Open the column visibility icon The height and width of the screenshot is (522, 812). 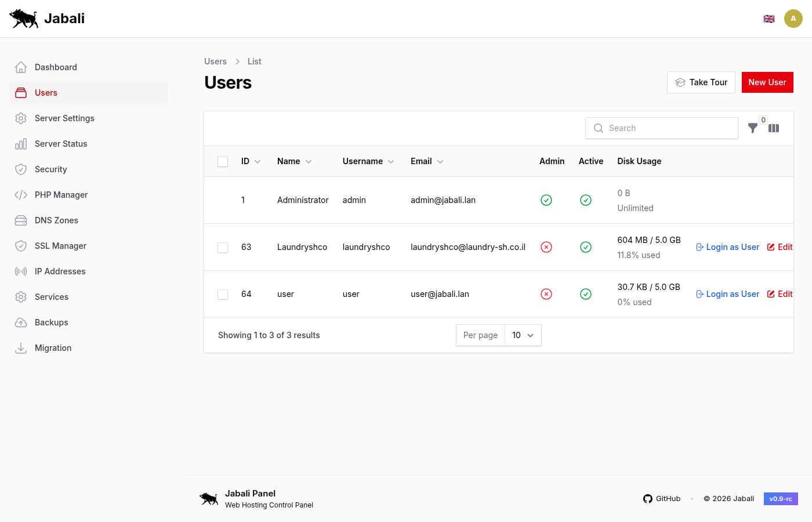774,128
